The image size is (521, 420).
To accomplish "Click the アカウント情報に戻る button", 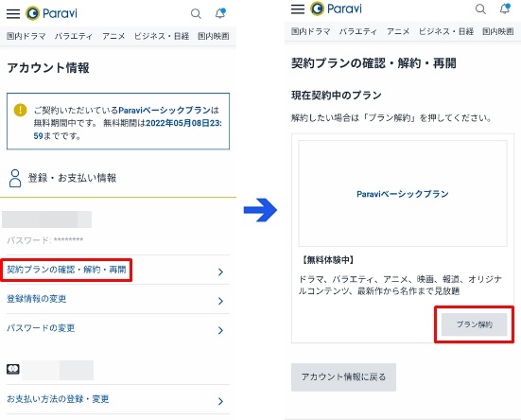I will point(343,377).
